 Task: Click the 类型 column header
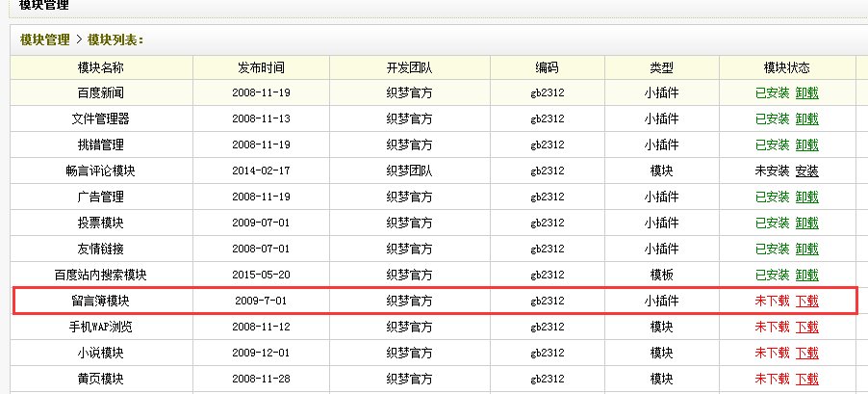tap(661, 67)
